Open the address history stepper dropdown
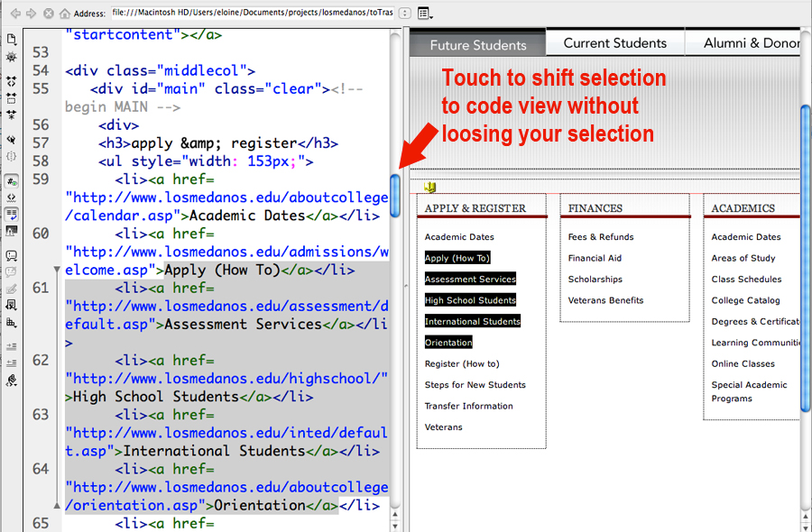This screenshot has height=532, width=812. tap(404, 14)
